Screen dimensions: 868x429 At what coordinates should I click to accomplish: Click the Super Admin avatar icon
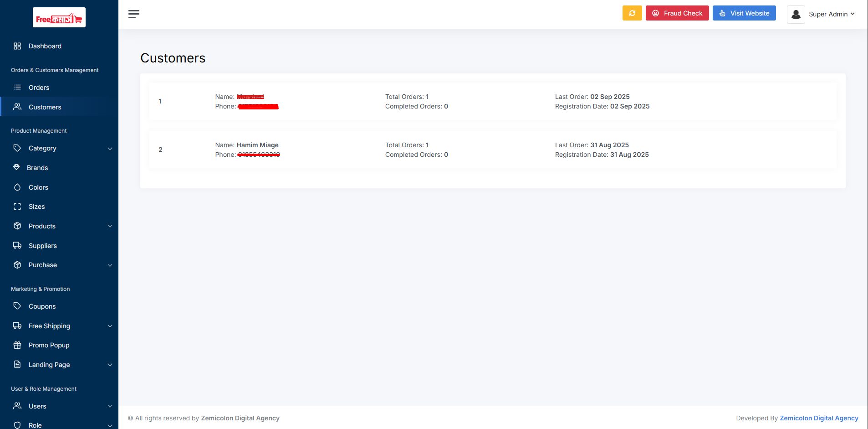coord(796,15)
